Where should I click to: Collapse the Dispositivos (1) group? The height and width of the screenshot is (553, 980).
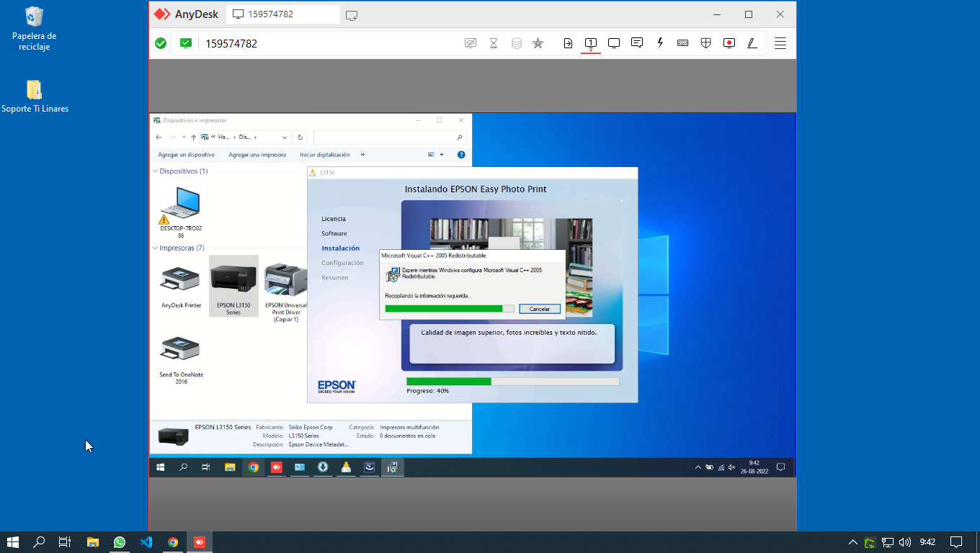[x=155, y=171]
